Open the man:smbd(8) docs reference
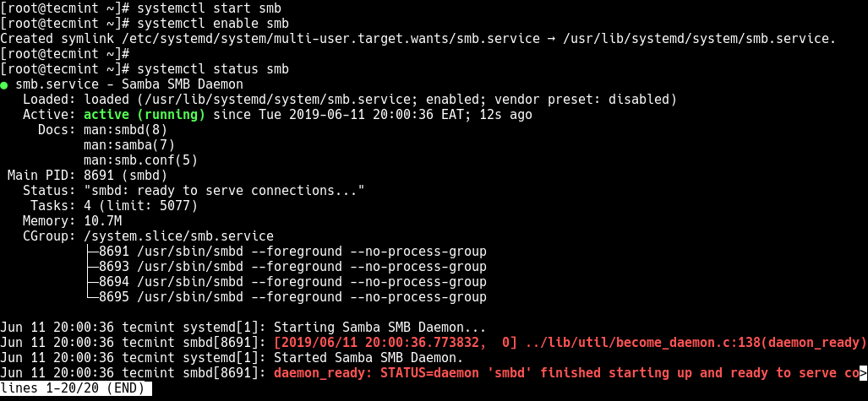The width and height of the screenshot is (868, 401). pyautogui.click(x=125, y=129)
